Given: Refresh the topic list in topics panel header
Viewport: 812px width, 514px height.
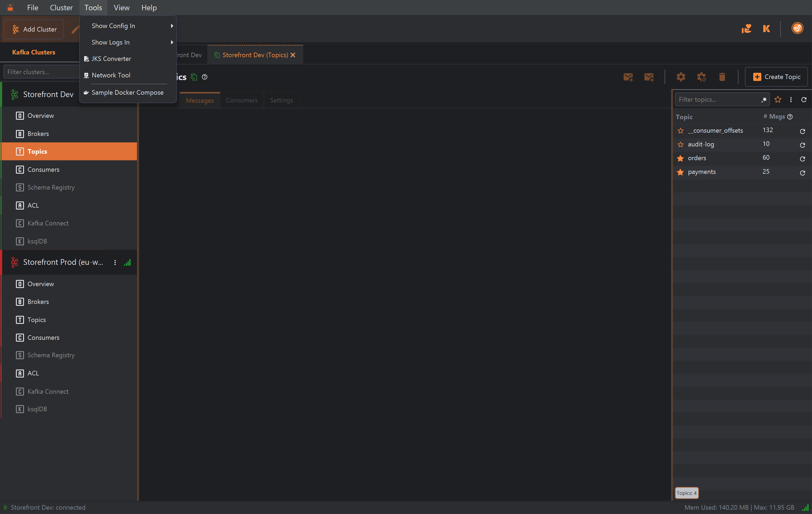Looking at the screenshot, I should (804, 100).
